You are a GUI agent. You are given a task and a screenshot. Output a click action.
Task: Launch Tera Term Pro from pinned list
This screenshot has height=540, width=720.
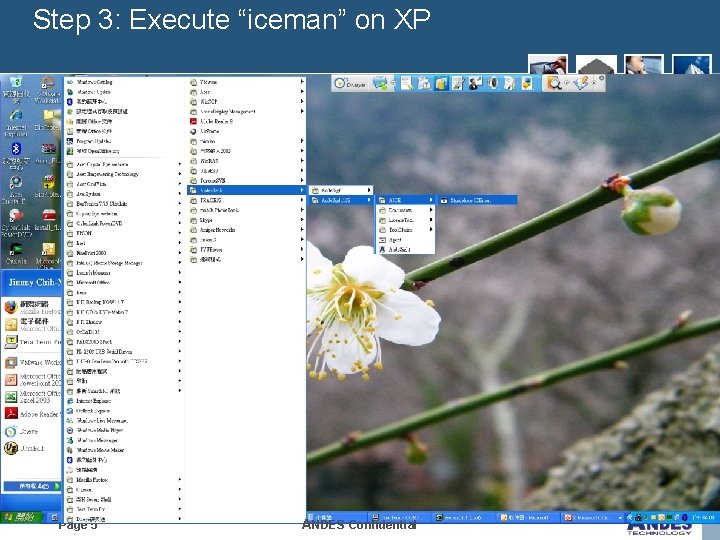point(32,342)
